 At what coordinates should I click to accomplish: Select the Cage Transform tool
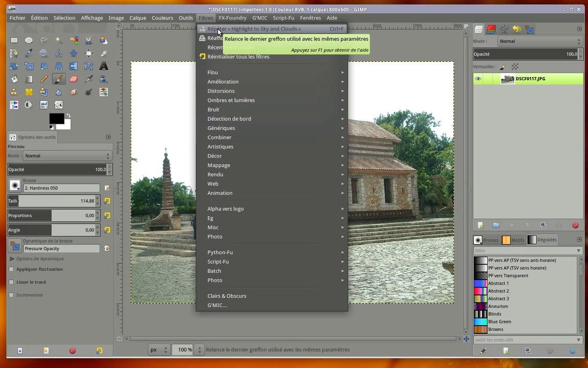tap(89, 66)
